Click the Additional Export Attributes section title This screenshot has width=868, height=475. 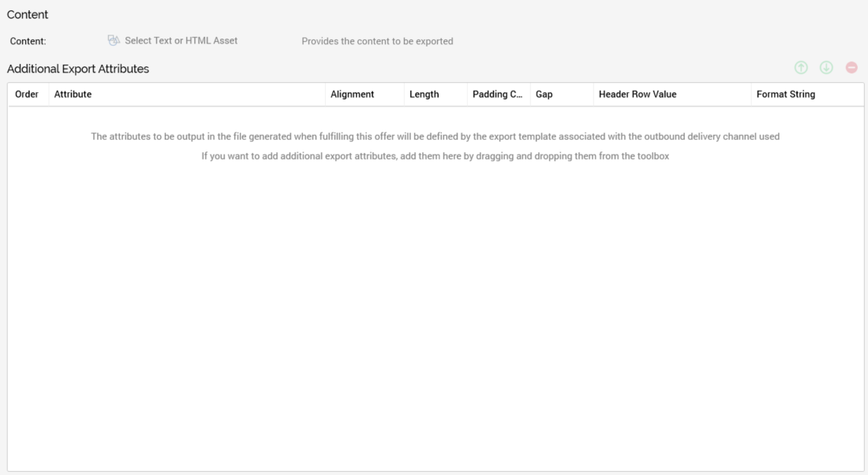78,69
